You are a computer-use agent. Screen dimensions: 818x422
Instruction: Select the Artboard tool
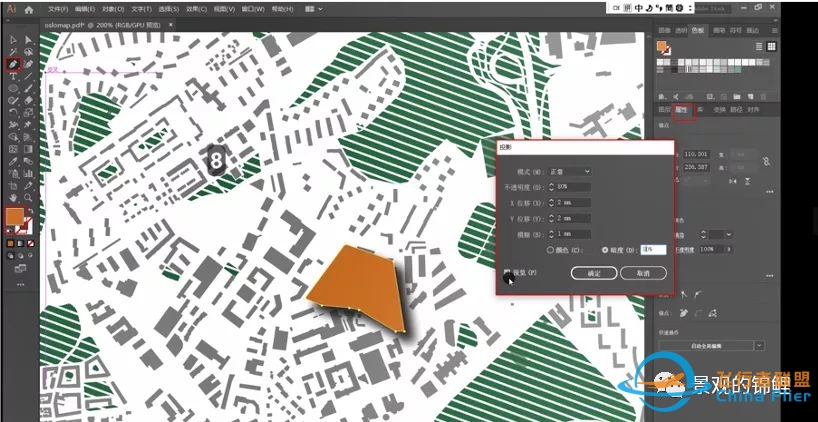pos(13,185)
